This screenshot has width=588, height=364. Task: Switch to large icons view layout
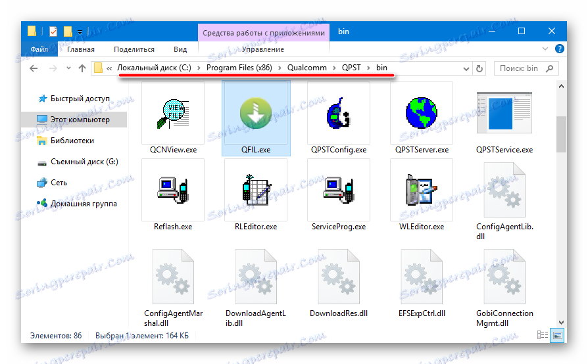(x=558, y=335)
